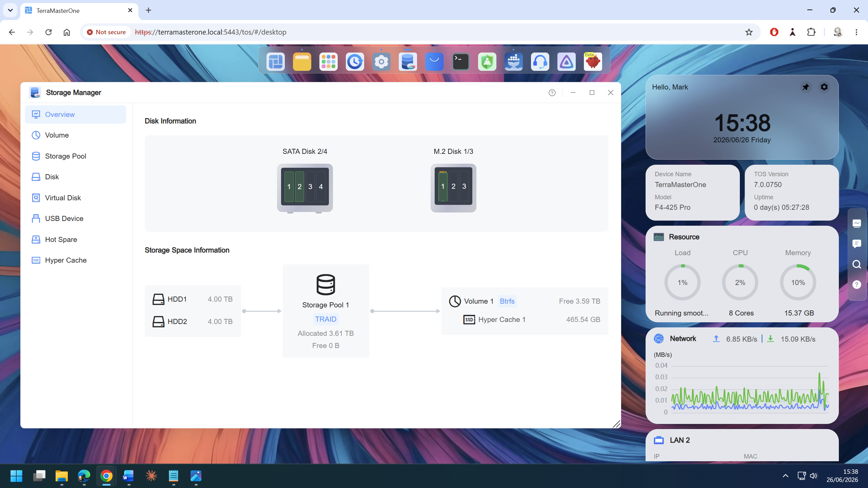Open the headset support dock icon

tap(540, 62)
